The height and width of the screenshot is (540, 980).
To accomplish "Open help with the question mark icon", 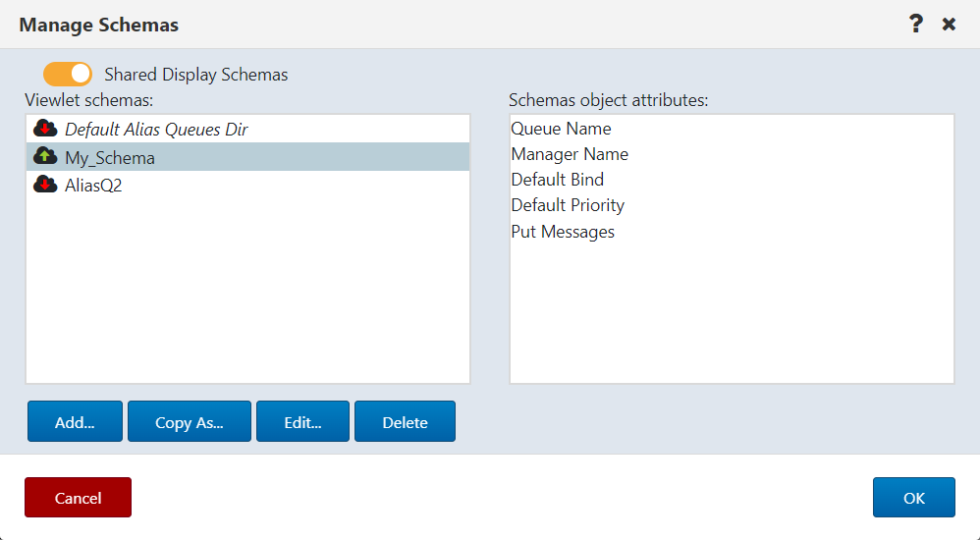I will (915, 25).
